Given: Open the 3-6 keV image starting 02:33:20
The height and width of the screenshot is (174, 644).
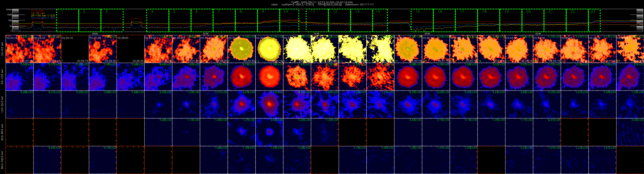Looking at the screenshot, I should pos(269,49).
